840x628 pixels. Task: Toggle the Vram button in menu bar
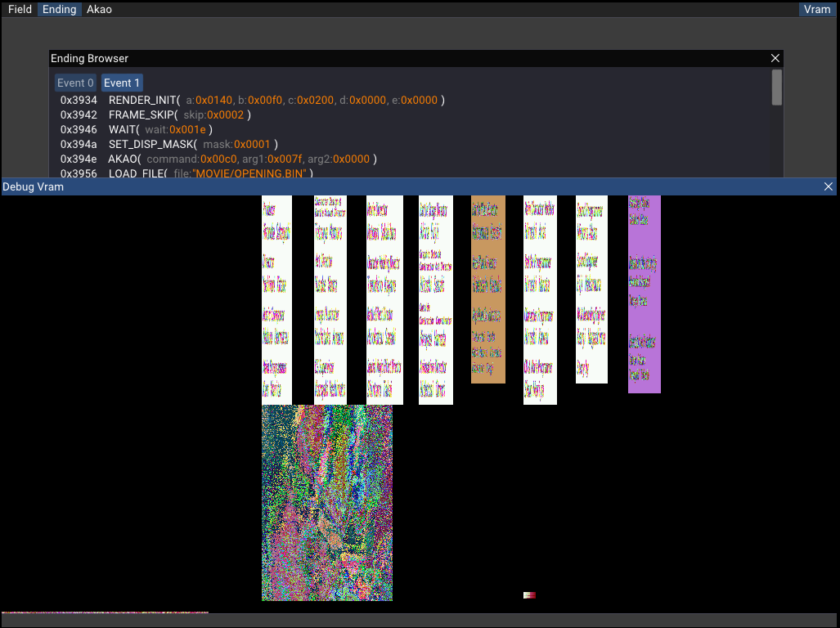click(817, 10)
